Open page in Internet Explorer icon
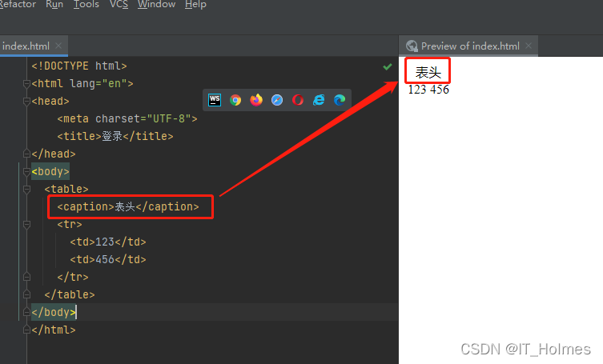The image size is (603, 364). [319, 100]
